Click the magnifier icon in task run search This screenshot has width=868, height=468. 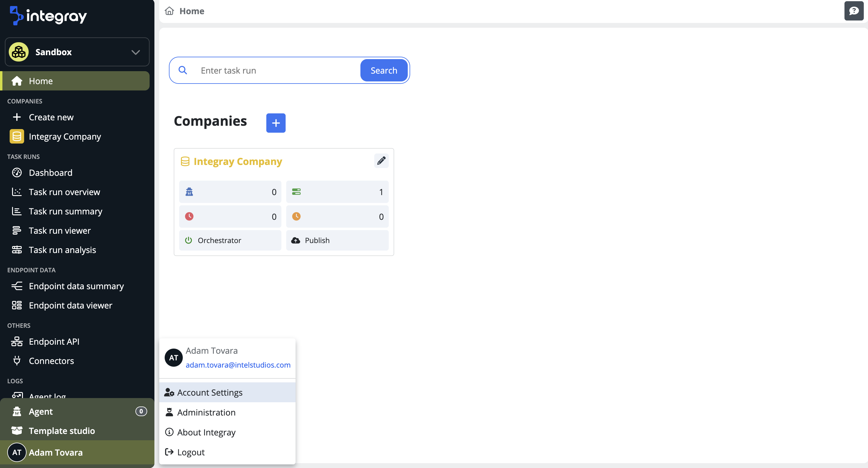pyautogui.click(x=183, y=70)
